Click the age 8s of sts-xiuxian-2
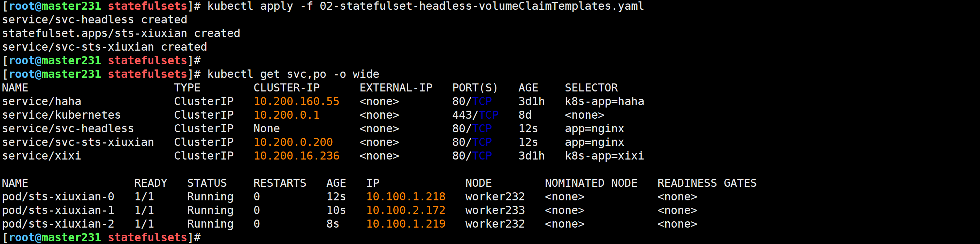 [x=333, y=224]
